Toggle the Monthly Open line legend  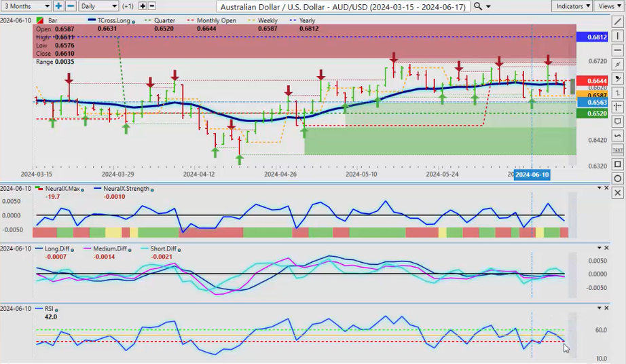(x=217, y=21)
